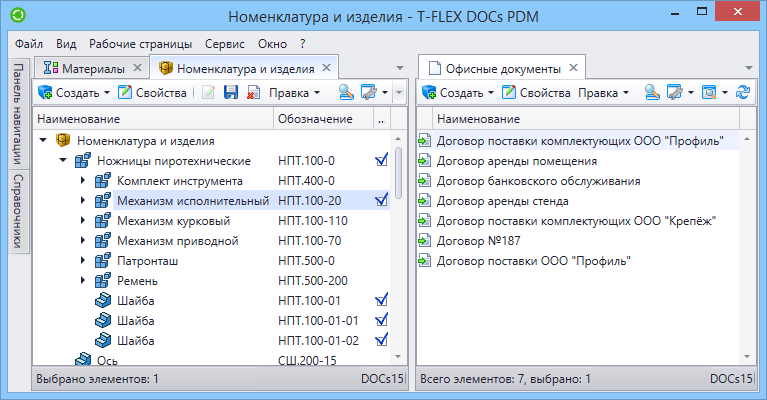Click the up arrow of the documents list scrollbar
The image size is (767, 400).
[747, 139]
